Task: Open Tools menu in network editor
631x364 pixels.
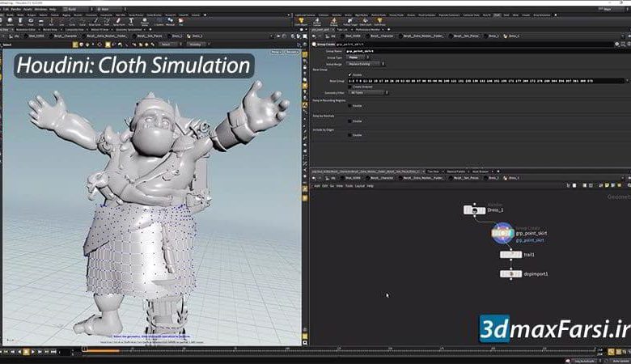Action: [349, 186]
